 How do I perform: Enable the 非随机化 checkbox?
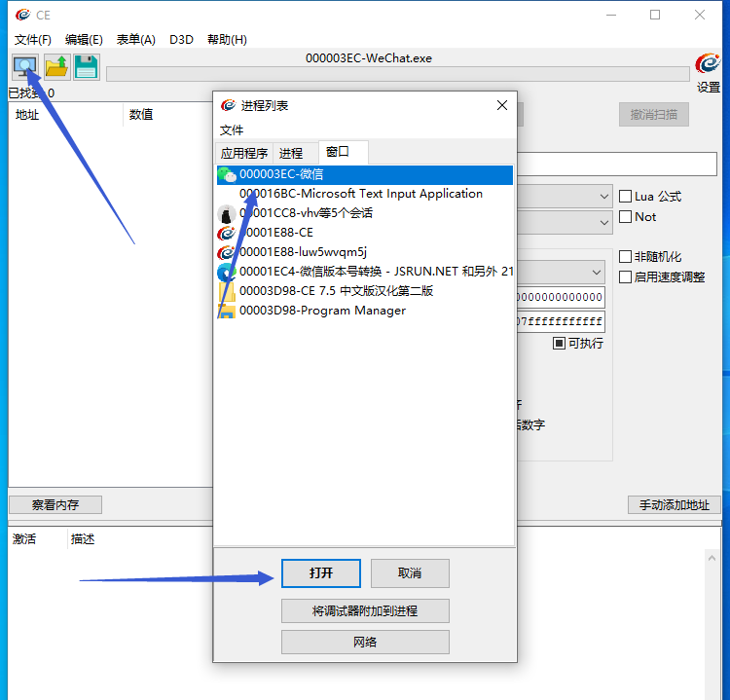coord(626,257)
